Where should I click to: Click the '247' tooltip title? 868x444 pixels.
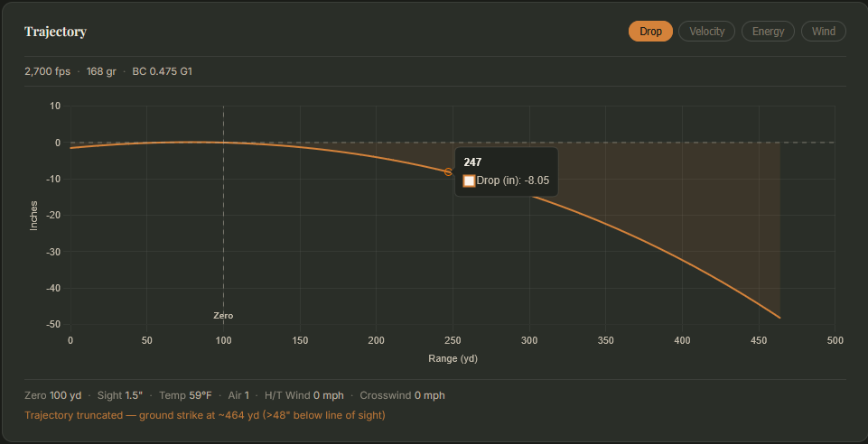click(x=472, y=162)
